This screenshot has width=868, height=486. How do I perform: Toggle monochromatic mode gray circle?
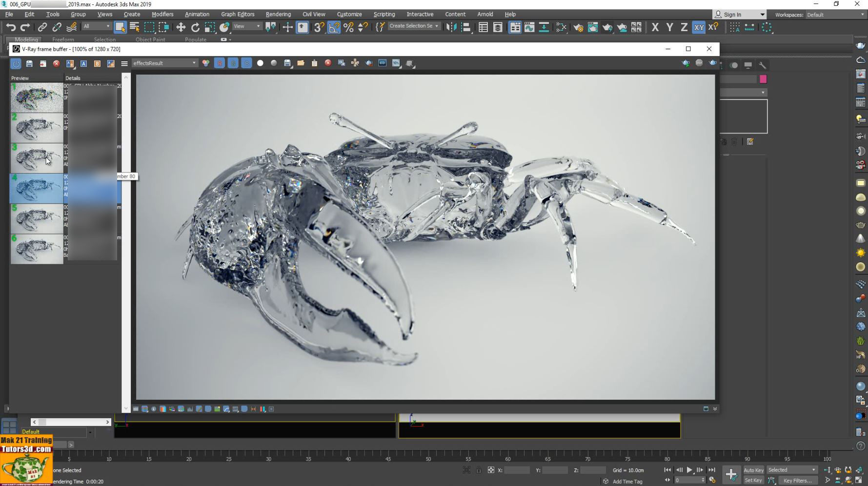[274, 63]
